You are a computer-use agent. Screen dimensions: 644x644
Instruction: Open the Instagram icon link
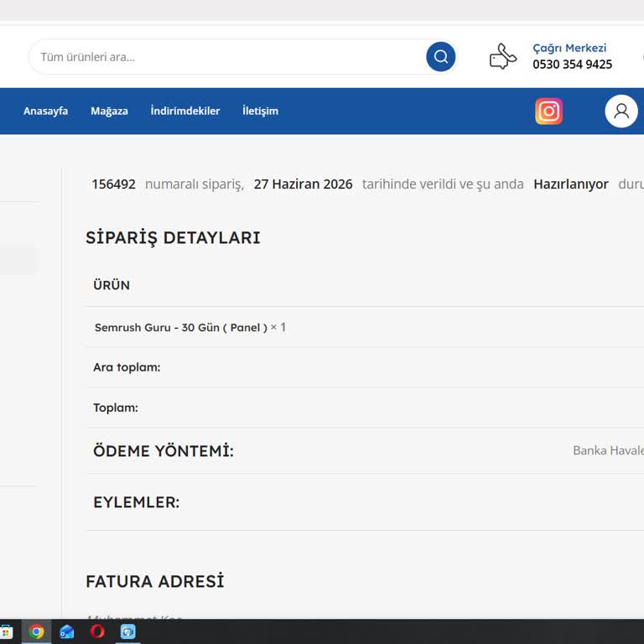point(548,111)
